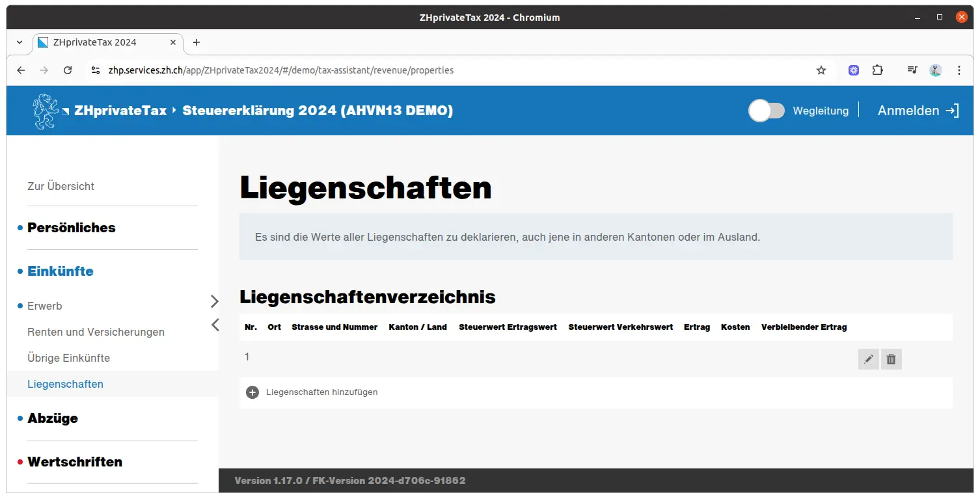The image size is (980, 499).
Task: Open the purple browser extension icon
Action: click(854, 70)
